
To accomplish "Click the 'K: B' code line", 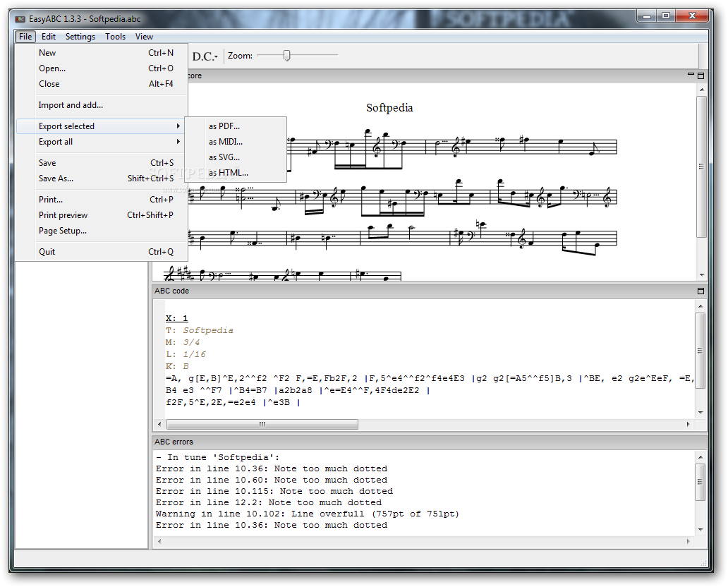I will pos(177,366).
